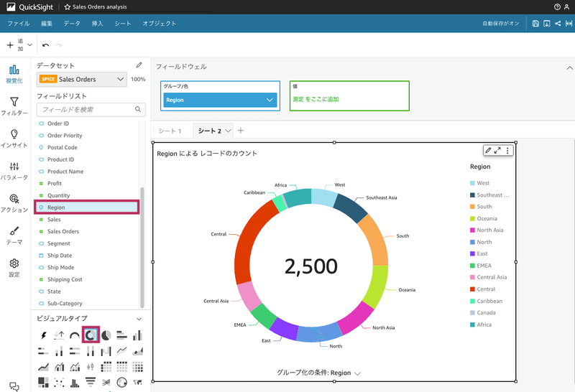Click the undo arrow
Image resolution: width=575 pixels, height=392 pixels.
click(45, 45)
